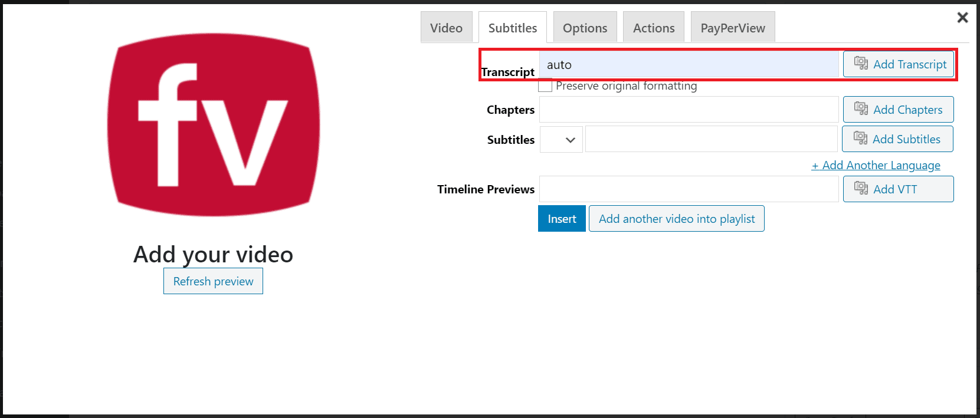This screenshot has height=418, width=980.
Task: Click the Preserve original formatting label
Action: [626, 85]
